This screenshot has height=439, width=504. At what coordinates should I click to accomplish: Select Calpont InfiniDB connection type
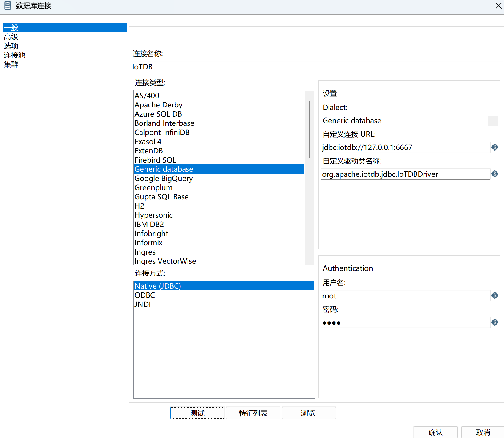point(219,132)
